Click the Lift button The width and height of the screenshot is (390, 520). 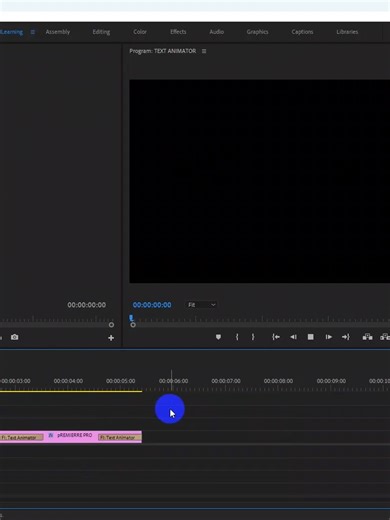coord(368,337)
